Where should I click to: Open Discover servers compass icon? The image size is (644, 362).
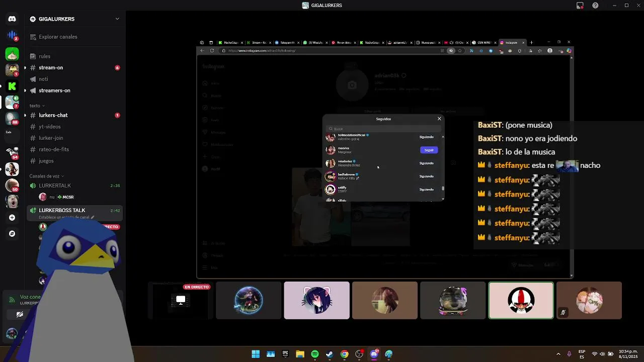(x=12, y=234)
